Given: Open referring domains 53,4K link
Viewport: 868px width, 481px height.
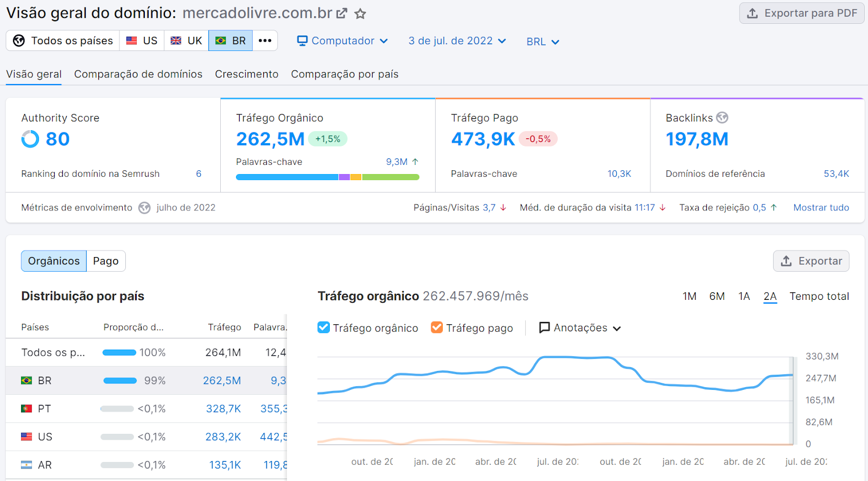Looking at the screenshot, I should [837, 174].
